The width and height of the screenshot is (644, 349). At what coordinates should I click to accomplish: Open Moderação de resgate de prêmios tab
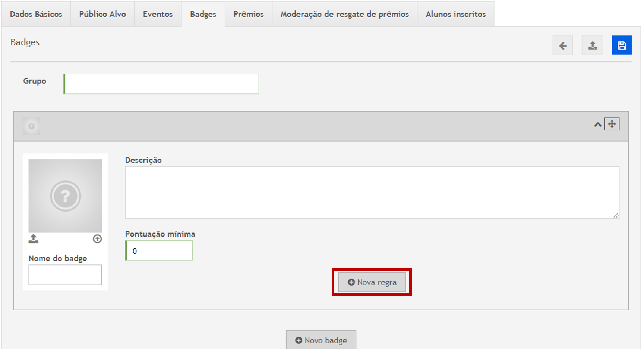[x=344, y=14]
